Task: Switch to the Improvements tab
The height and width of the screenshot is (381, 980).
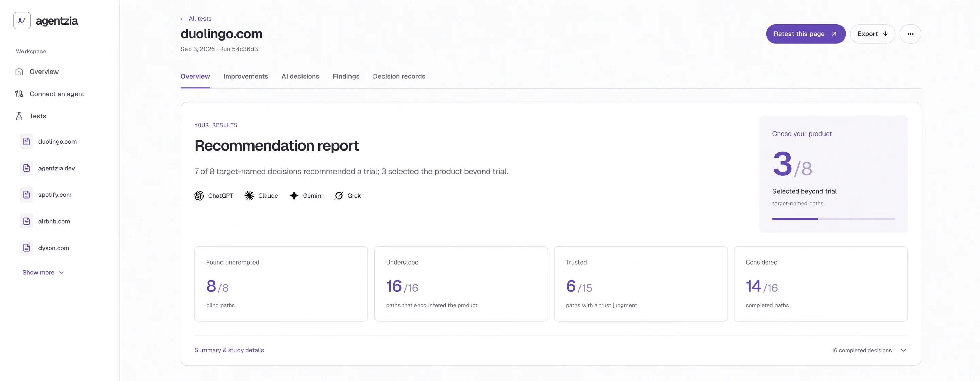Action: point(246,76)
